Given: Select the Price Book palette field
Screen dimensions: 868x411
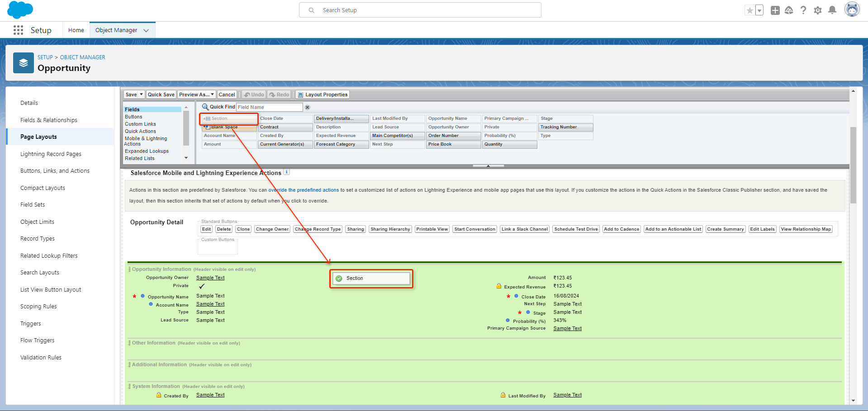Looking at the screenshot, I should 454,144.
